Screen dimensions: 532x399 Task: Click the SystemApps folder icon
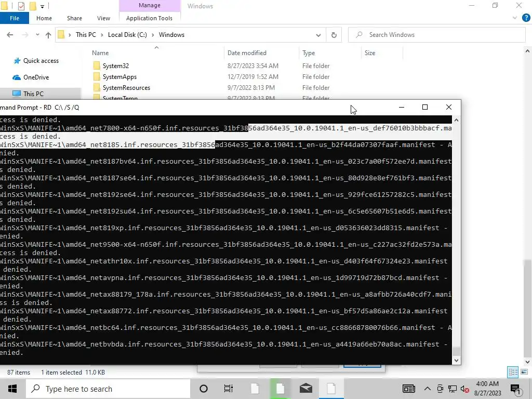click(x=97, y=76)
